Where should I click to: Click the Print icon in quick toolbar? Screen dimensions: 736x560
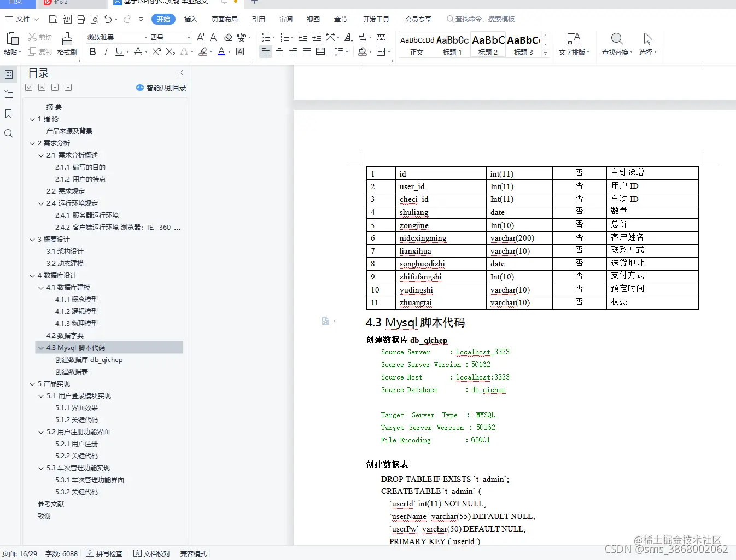80,19
